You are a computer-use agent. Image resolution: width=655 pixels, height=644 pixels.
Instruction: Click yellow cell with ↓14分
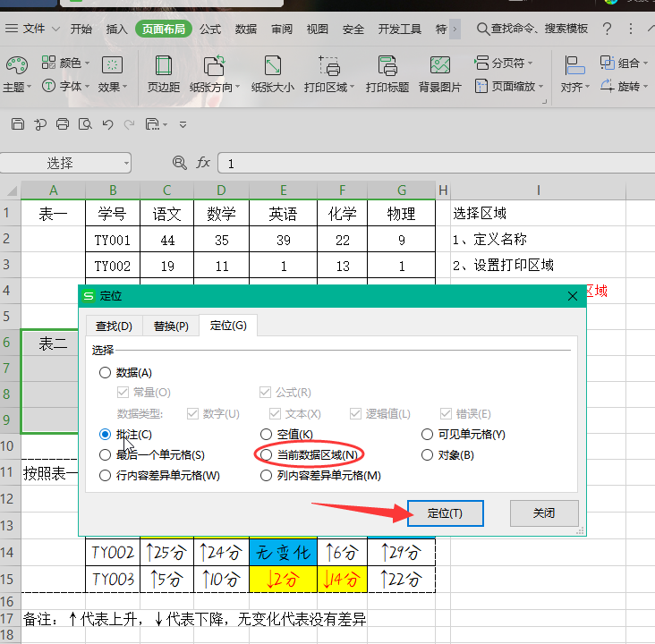click(342, 580)
